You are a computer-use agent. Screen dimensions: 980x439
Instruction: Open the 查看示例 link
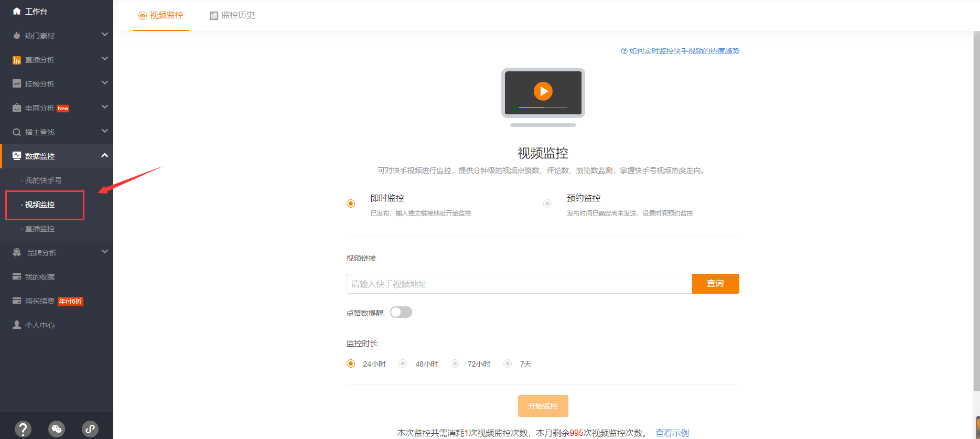(x=672, y=433)
